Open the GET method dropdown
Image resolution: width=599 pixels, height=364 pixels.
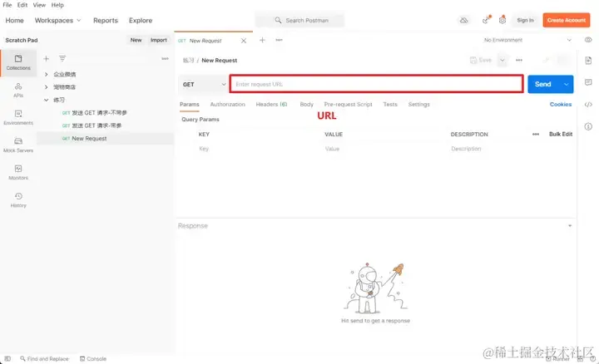pyautogui.click(x=203, y=84)
